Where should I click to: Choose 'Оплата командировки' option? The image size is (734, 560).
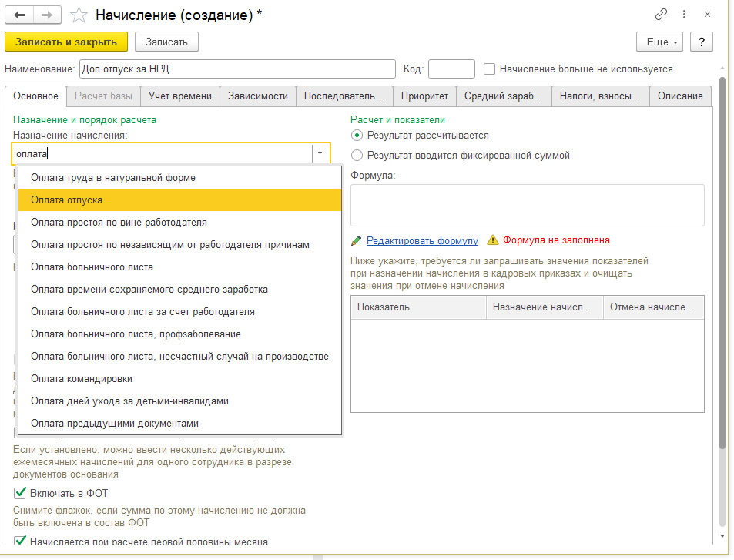[x=179, y=379]
